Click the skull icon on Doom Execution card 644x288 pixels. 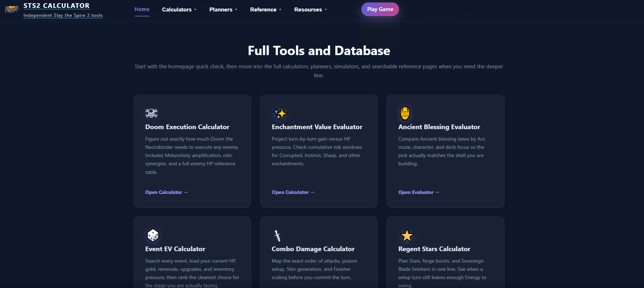[x=152, y=113]
